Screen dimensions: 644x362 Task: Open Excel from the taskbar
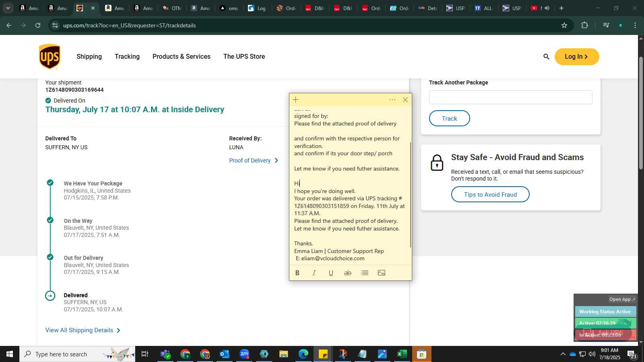[402, 354]
